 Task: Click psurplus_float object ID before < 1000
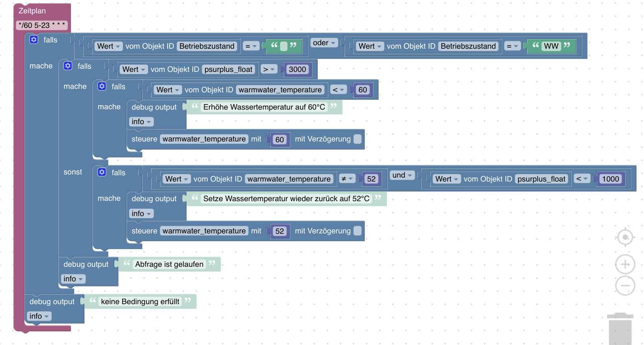(x=542, y=179)
